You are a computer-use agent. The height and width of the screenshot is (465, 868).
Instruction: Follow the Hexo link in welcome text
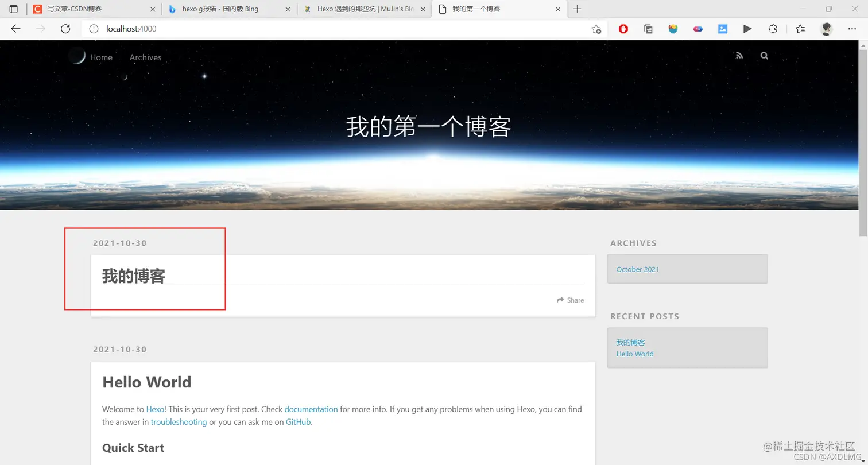click(156, 409)
